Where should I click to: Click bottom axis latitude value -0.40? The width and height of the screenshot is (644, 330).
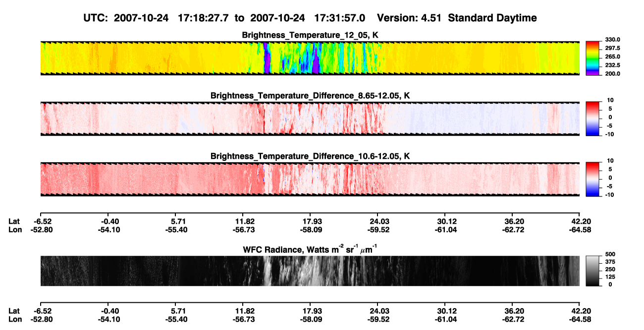(x=109, y=311)
